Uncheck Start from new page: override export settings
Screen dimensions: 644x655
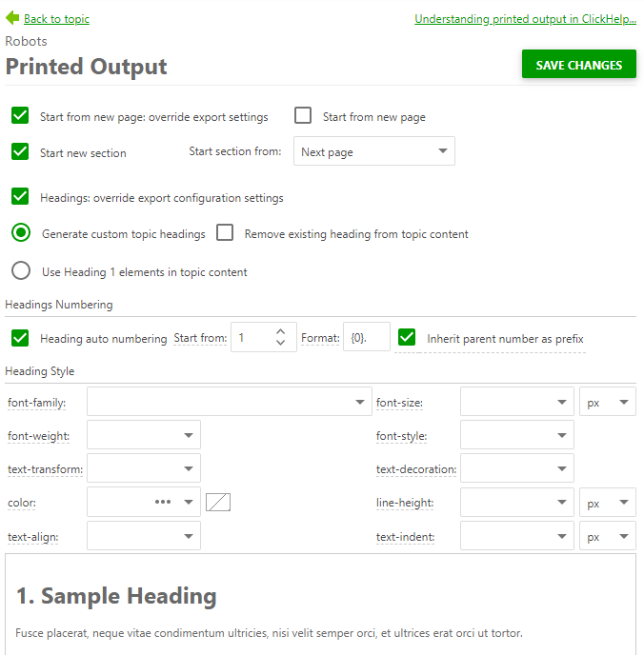click(x=20, y=116)
